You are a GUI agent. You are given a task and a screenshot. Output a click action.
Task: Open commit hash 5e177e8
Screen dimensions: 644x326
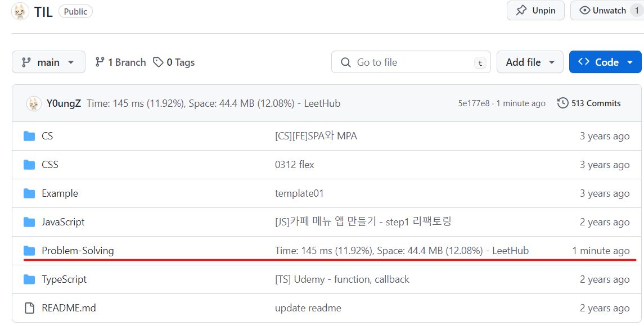(x=474, y=103)
